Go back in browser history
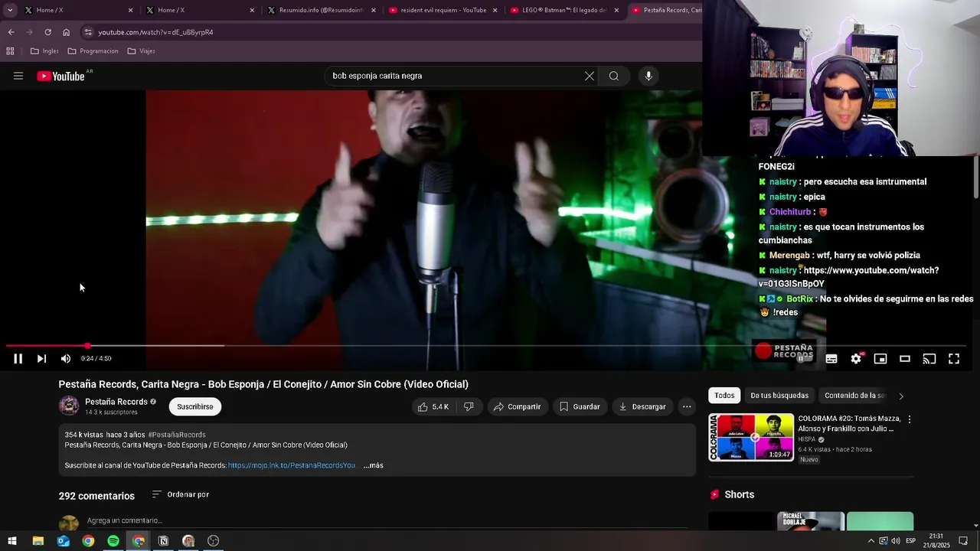The image size is (980, 551). pyautogui.click(x=11, y=32)
